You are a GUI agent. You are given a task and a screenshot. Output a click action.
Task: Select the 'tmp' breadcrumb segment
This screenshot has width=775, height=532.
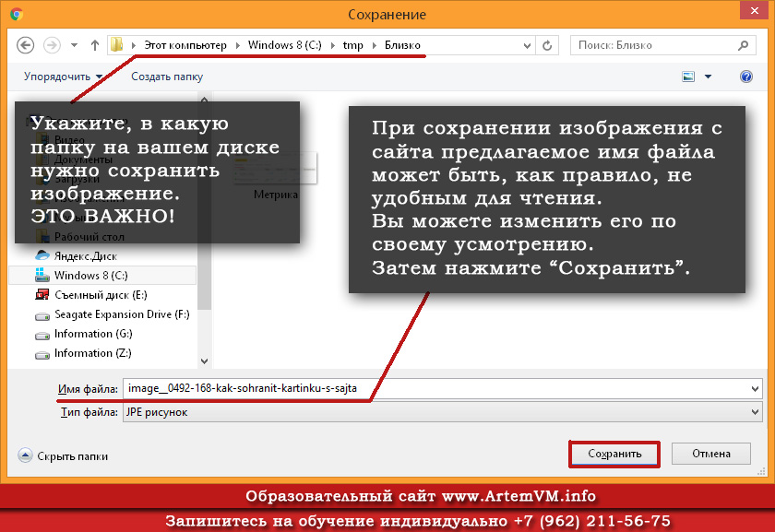pyautogui.click(x=352, y=45)
